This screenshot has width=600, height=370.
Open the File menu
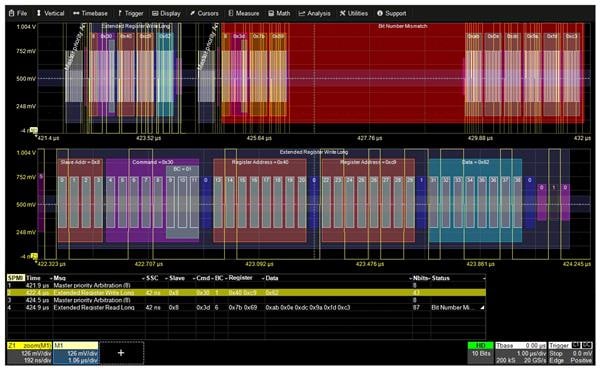click(x=18, y=13)
